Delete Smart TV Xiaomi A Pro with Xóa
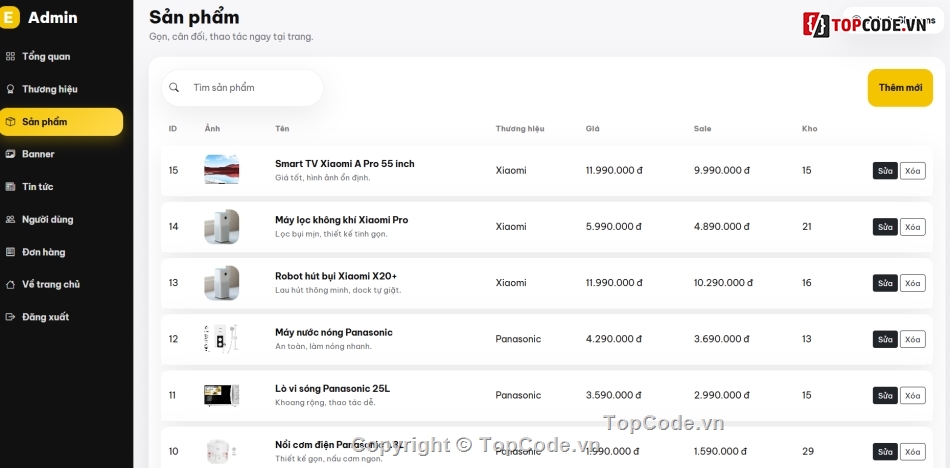 click(x=912, y=171)
